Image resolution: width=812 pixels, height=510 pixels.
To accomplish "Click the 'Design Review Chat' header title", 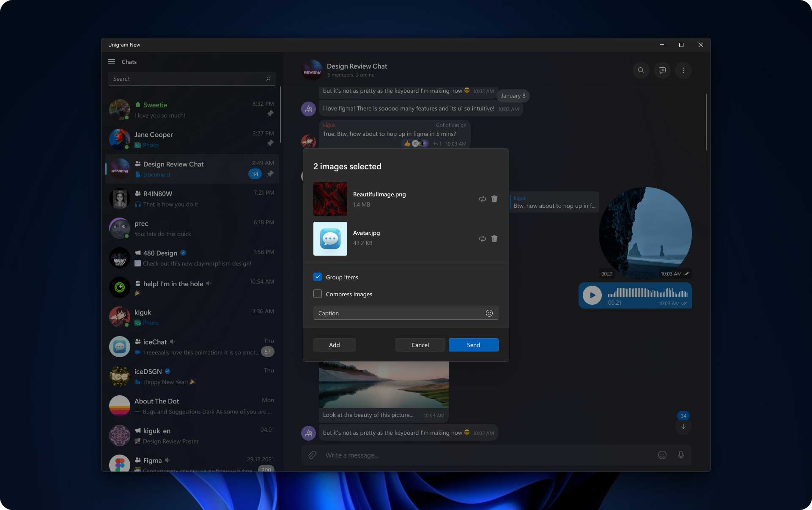I will point(357,66).
